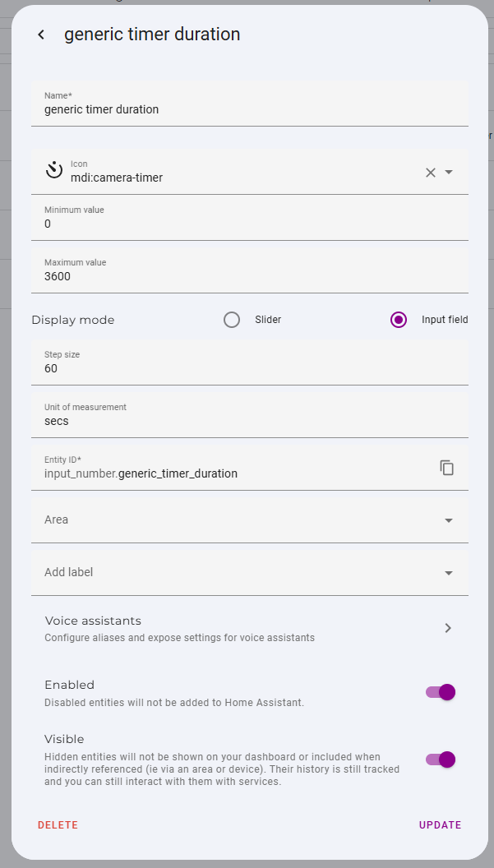494x868 pixels.
Task: Expand the Area dropdown
Action: pyautogui.click(x=449, y=520)
